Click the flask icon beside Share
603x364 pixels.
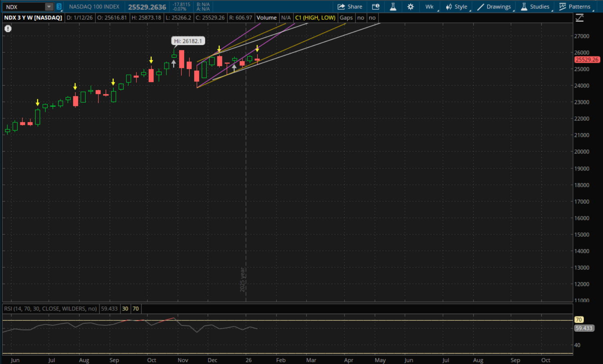point(393,7)
